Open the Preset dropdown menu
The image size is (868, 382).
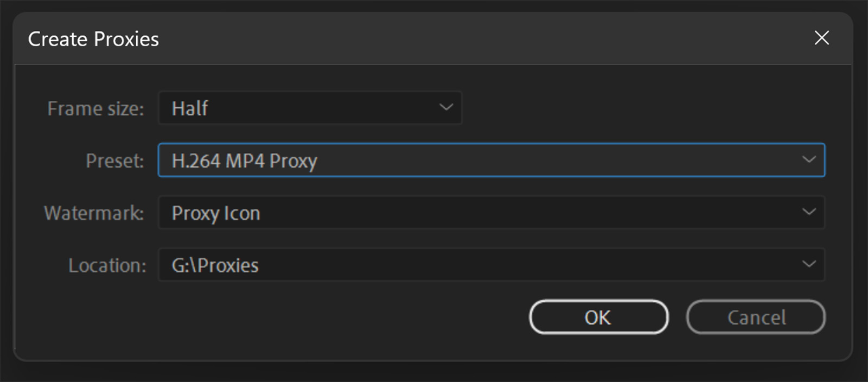pos(491,160)
